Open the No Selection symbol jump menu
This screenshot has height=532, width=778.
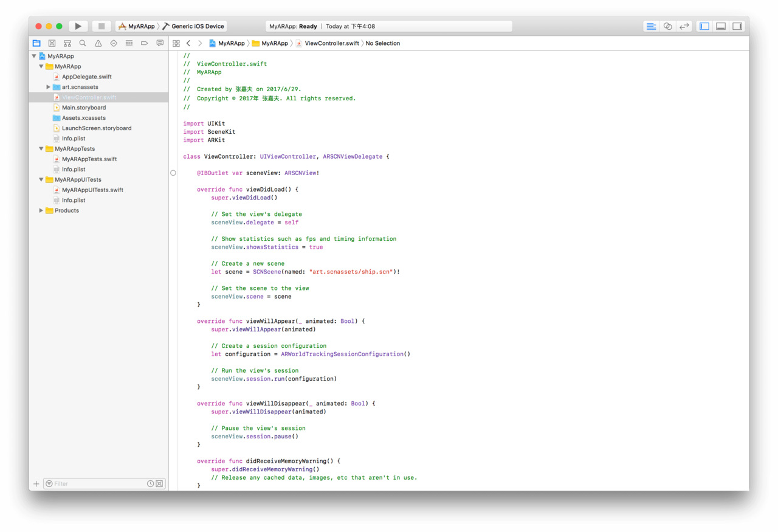[383, 43]
